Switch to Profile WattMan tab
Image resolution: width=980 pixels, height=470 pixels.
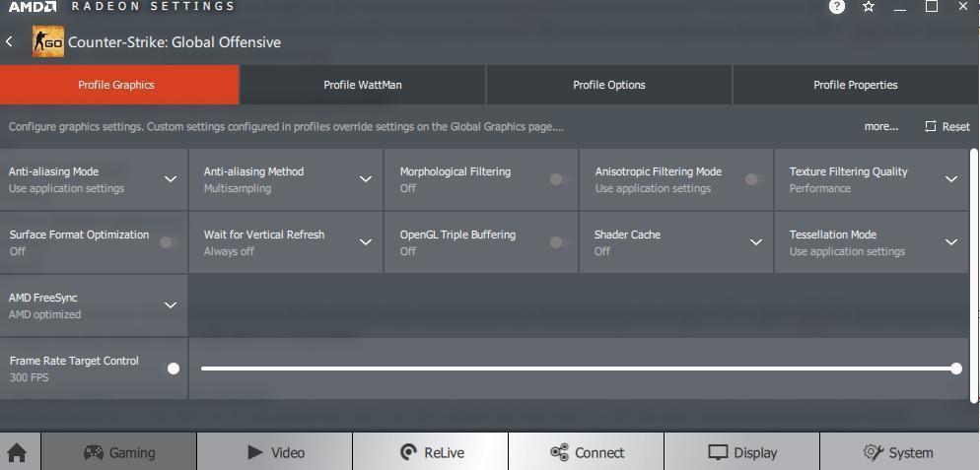click(x=363, y=85)
